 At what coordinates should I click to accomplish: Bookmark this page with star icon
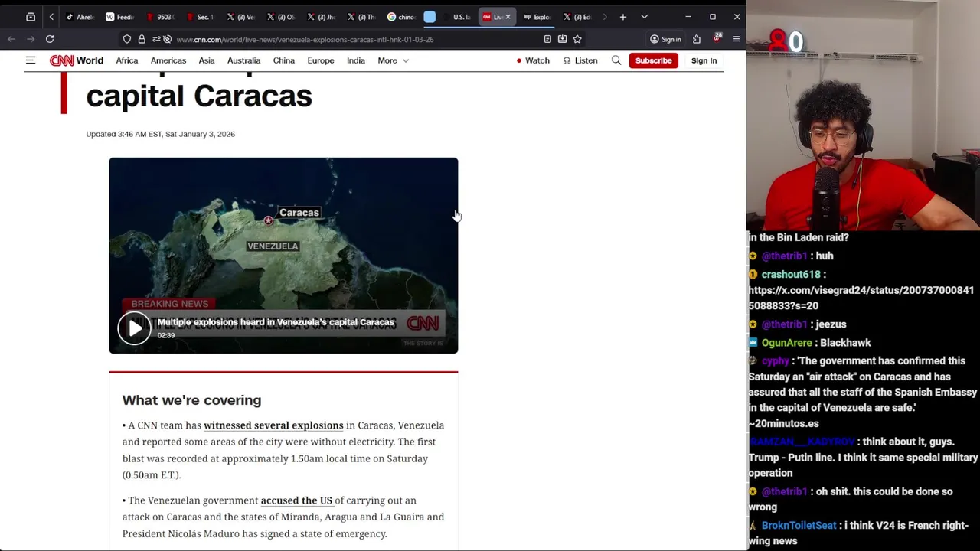[x=577, y=39]
